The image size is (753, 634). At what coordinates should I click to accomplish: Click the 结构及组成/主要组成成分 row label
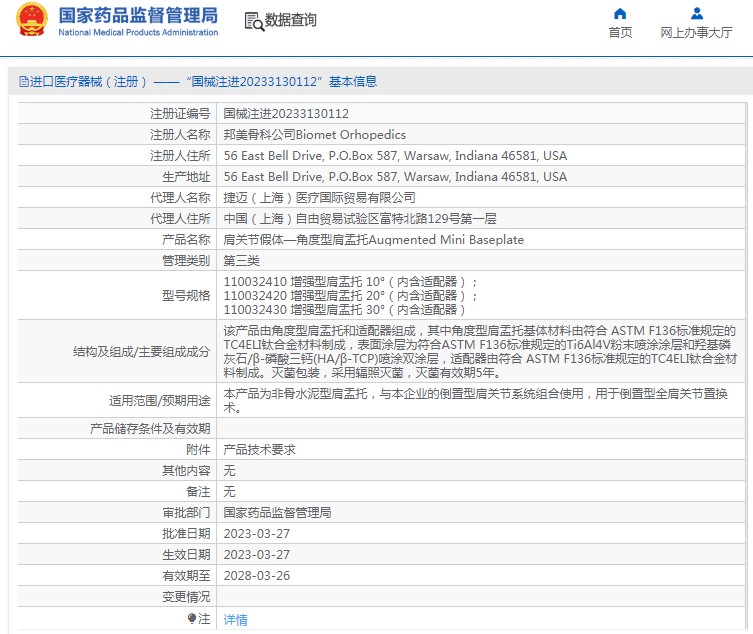pyautogui.click(x=142, y=352)
